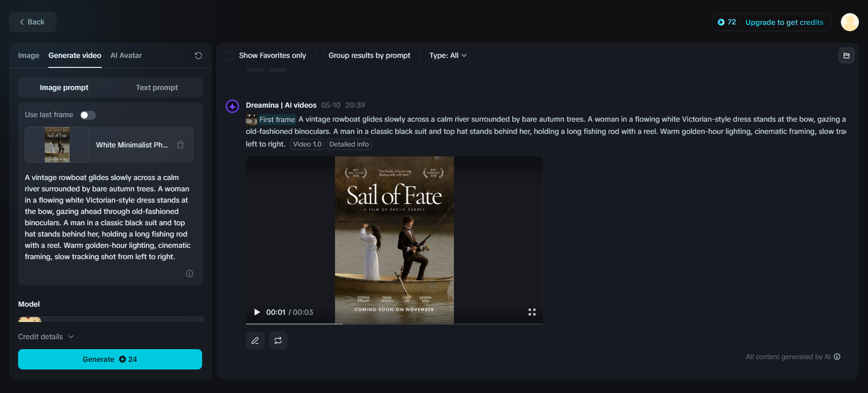The width and height of the screenshot is (868, 393).
Task: Click Upgrade to get credits link
Action: [784, 22]
